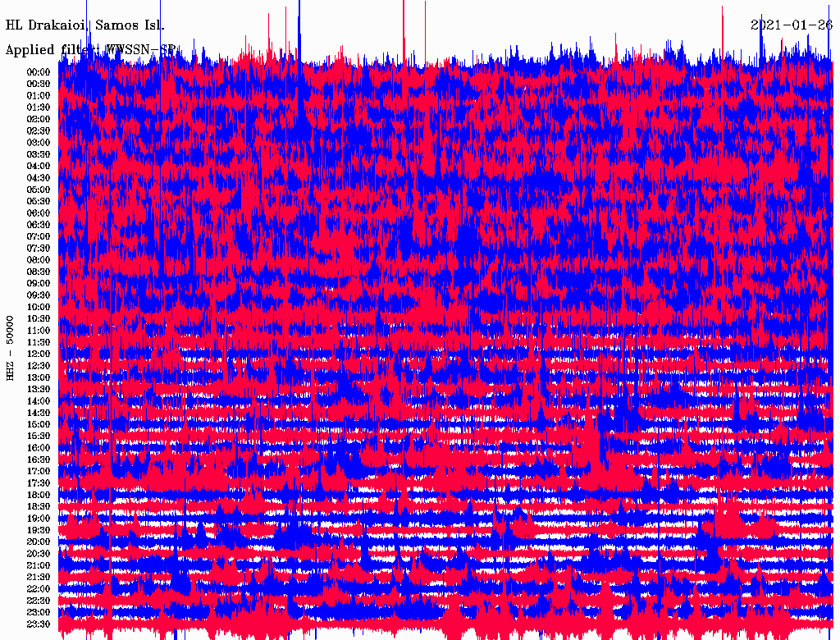Click the 10:30 time row label
This screenshot has width=840, height=640.
click(x=39, y=318)
